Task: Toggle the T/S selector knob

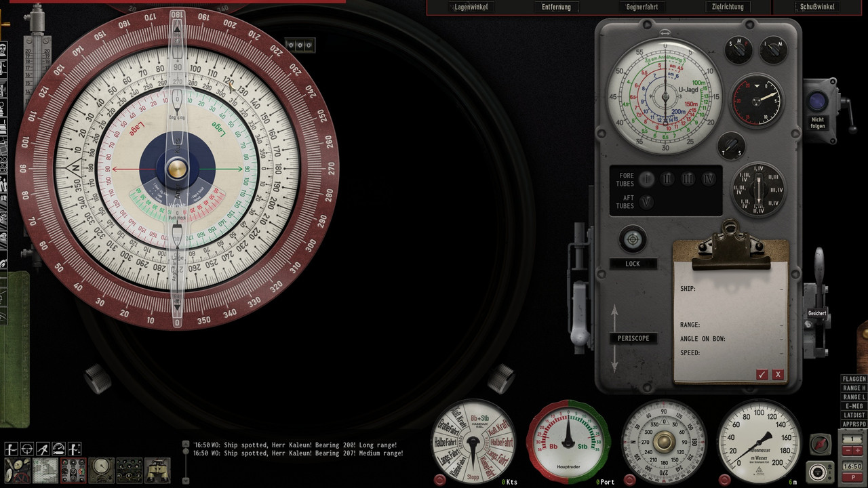Action: point(732,146)
